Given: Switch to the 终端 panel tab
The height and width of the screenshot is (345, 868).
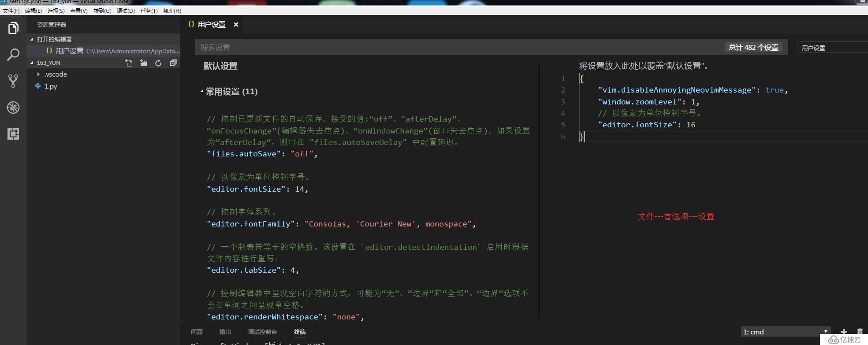Looking at the screenshot, I should coord(300,332).
